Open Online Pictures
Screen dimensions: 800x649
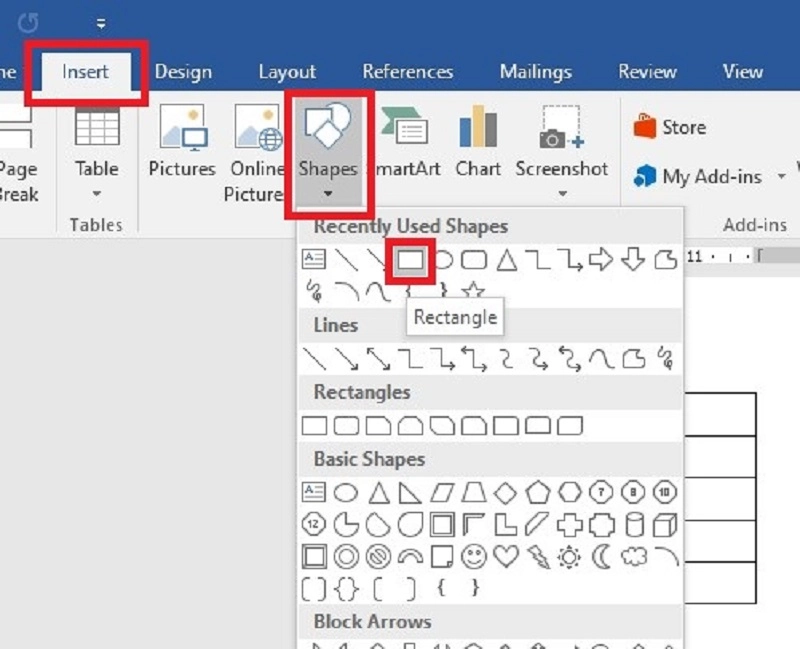(257, 140)
